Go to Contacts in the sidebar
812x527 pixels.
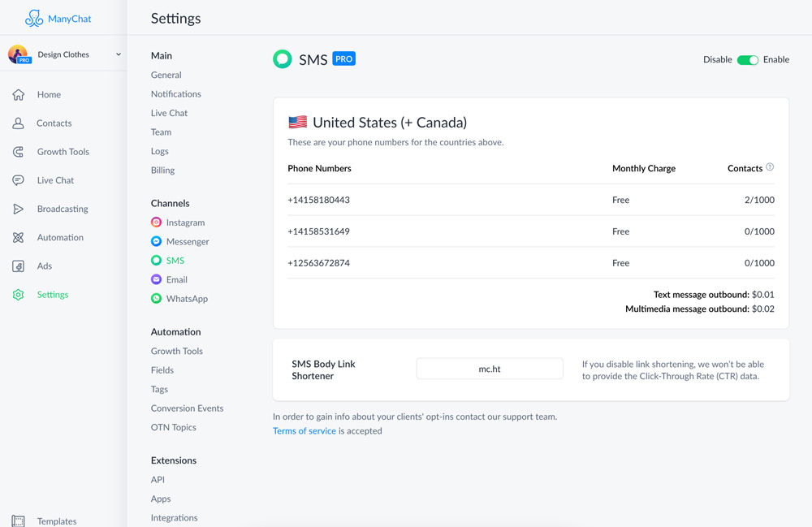pyautogui.click(x=54, y=123)
